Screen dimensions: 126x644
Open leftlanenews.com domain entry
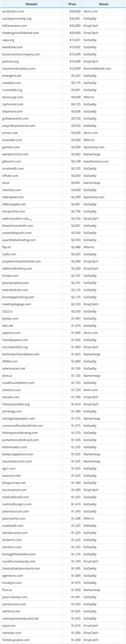coord(14,26)
